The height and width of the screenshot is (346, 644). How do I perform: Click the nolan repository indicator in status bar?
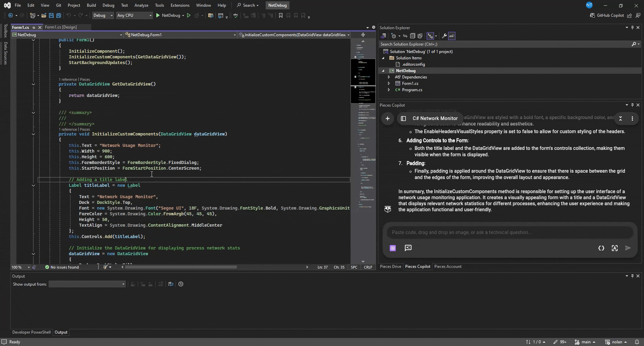(x=616, y=342)
